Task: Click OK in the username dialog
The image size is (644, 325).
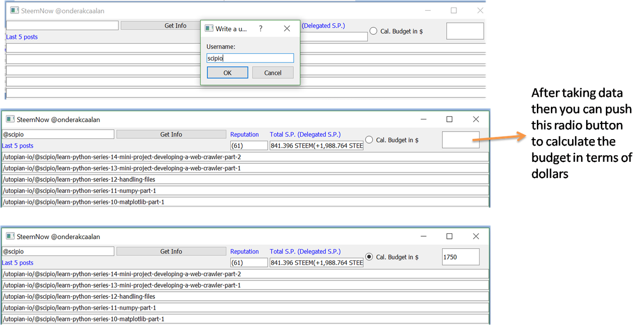Action: tap(227, 73)
